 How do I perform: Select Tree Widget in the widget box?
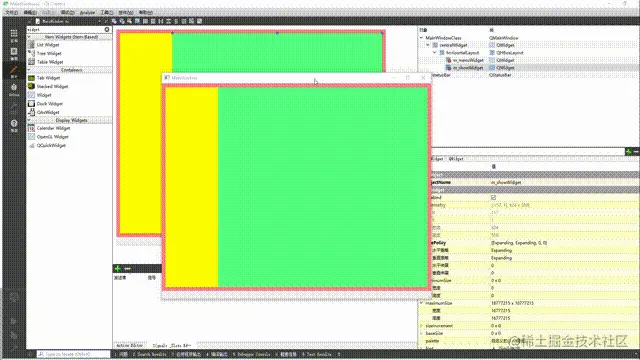pyautogui.click(x=49, y=53)
